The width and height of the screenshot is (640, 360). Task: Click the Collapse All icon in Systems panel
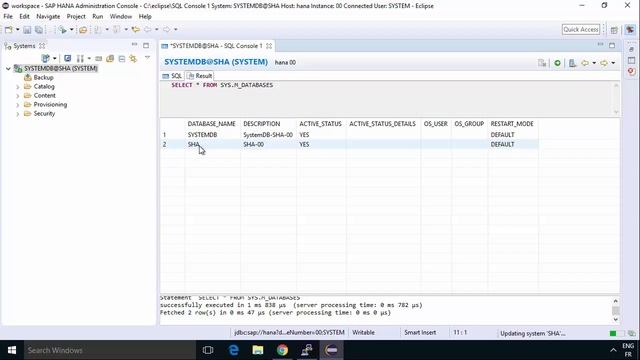(122, 59)
